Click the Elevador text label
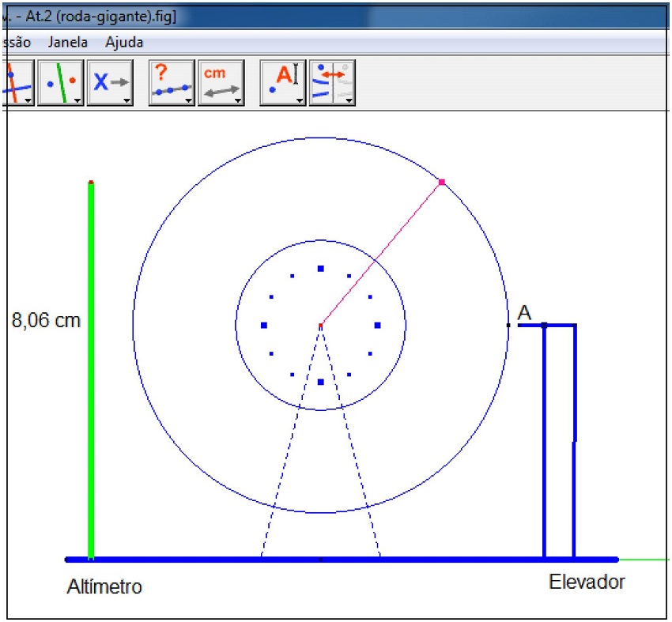The image size is (672, 622). point(587,582)
